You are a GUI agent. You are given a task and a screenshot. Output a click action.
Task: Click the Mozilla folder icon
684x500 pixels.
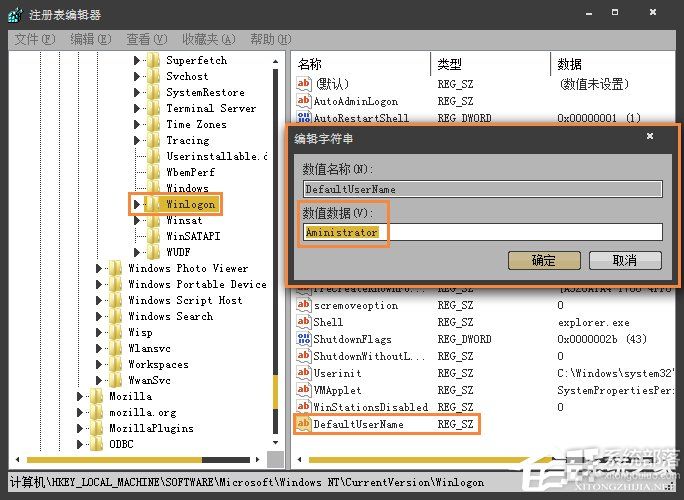[96, 396]
